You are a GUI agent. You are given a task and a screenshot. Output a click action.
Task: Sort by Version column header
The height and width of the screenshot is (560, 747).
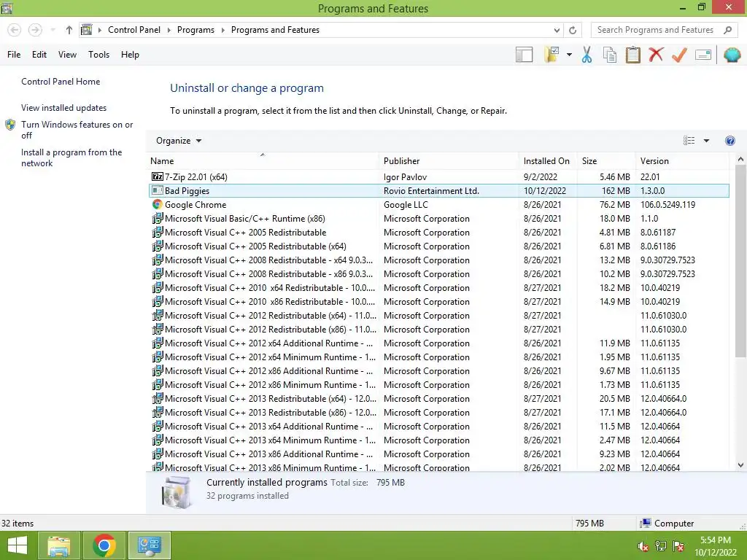point(683,161)
